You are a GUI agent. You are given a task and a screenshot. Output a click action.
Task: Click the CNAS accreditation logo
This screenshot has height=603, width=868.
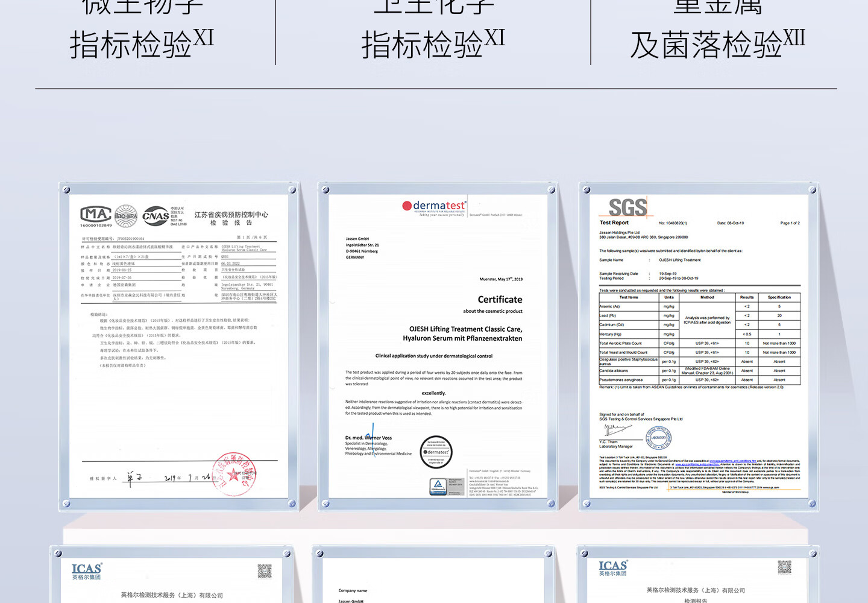point(156,216)
